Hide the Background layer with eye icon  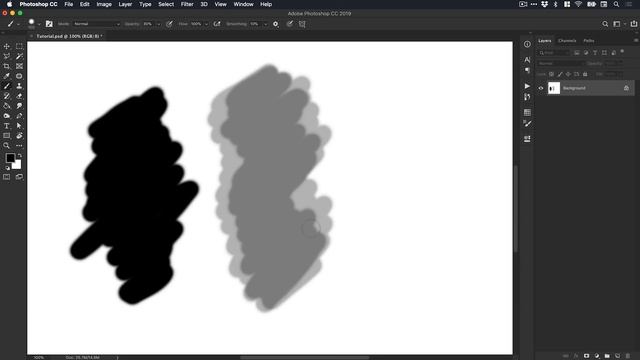(541, 88)
